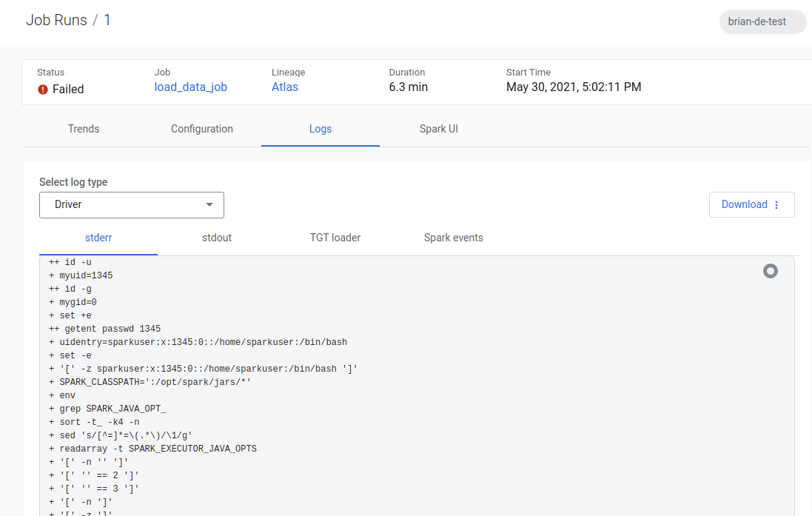The image size is (812, 516).
Task: Open the load_data_job link
Action: tap(190, 87)
